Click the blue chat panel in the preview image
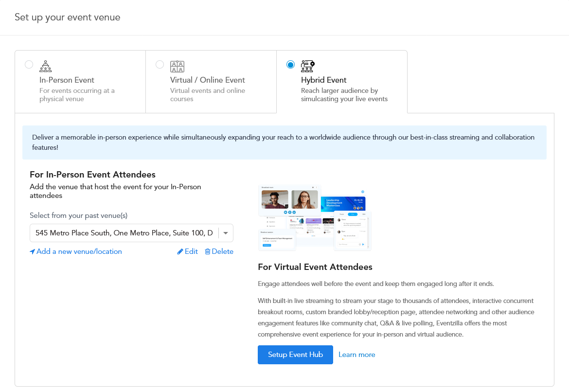Image resolution: width=569 pixels, height=392 pixels. pos(352,229)
